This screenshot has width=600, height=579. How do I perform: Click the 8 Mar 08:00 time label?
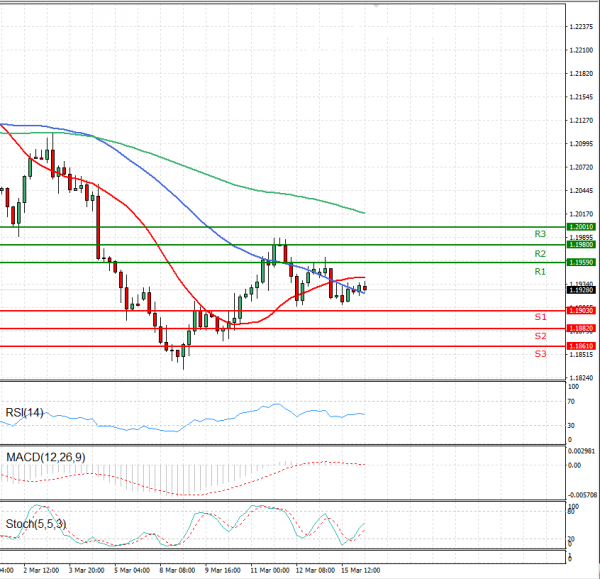[x=177, y=571]
